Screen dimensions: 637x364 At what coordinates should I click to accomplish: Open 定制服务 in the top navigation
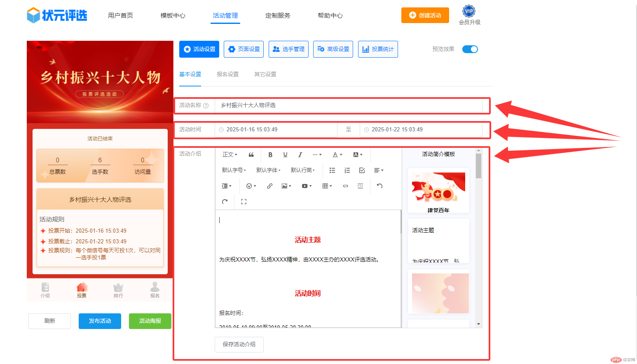click(x=278, y=16)
